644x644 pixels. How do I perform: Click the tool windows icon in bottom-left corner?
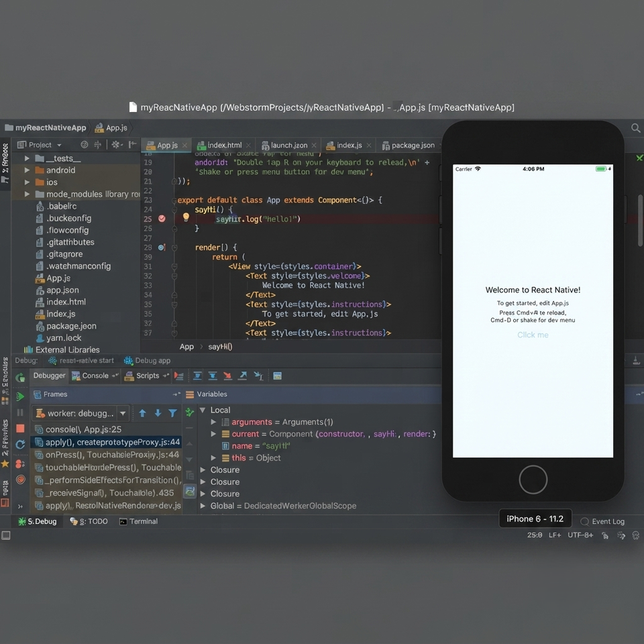click(x=6, y=535)
